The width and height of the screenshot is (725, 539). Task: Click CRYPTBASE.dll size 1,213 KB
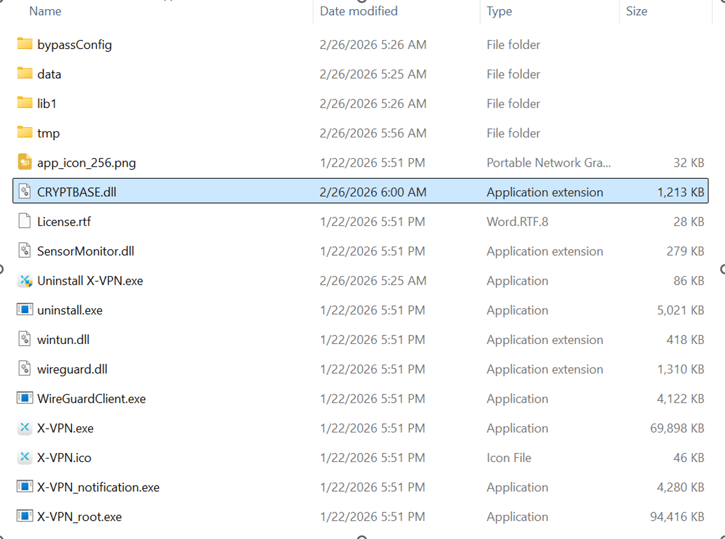coord(681,192)
